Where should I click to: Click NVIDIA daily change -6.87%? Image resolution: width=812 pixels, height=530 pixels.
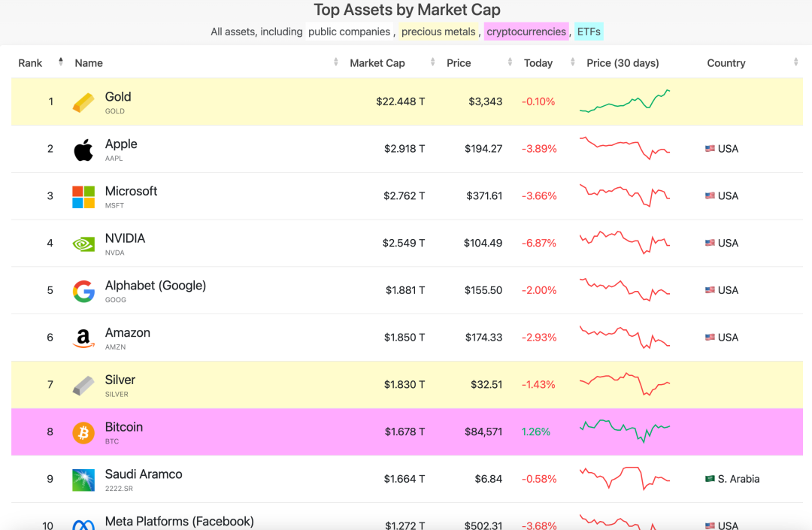click(538, 243)
